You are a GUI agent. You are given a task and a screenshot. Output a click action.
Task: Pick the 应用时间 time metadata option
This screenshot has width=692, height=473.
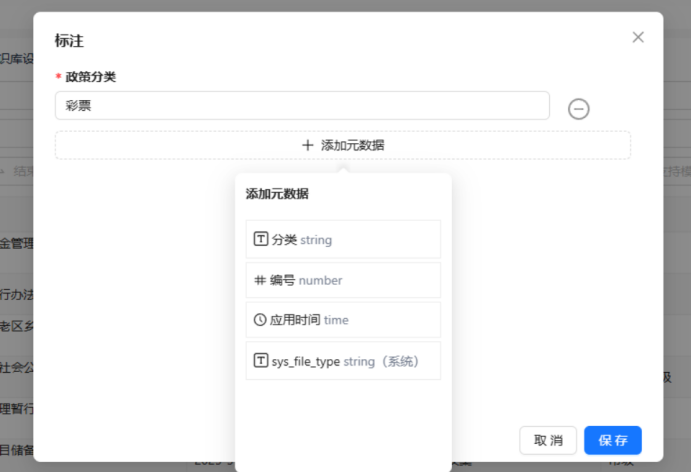(x=343, y=320)
